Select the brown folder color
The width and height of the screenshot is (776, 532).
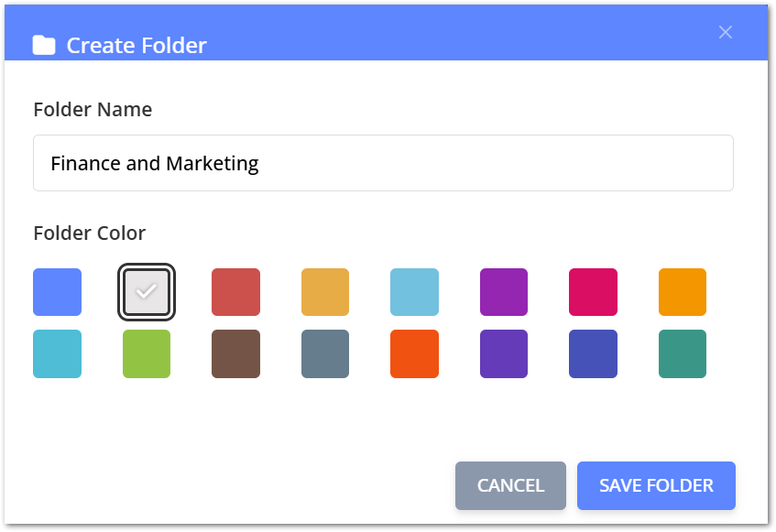[x=236, y=354]
